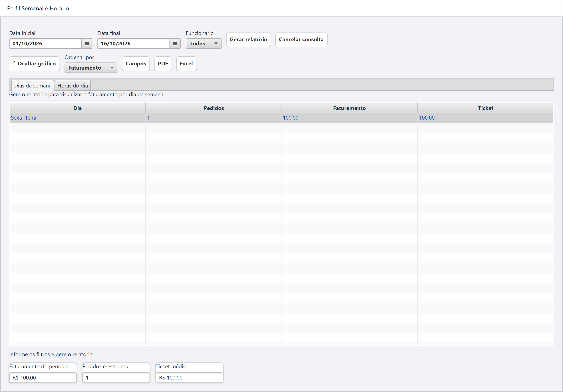
Task: Switch to Horas do dia tab
Action: pos(73,86)
